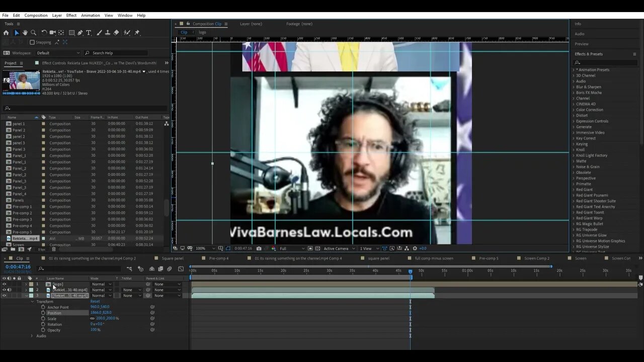Image resolution: width=644 pixels, height=362 pixels.
Task: Collapse the Transform property group
Action: pos(32,302)
